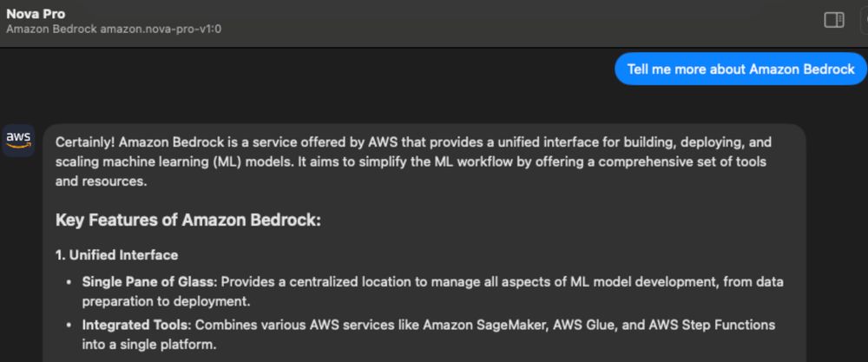Screen dimensions: 868x362
Task: Select the 'Tell me more about Amazon Bedrock' bubble
Action: tap(740, 69)
